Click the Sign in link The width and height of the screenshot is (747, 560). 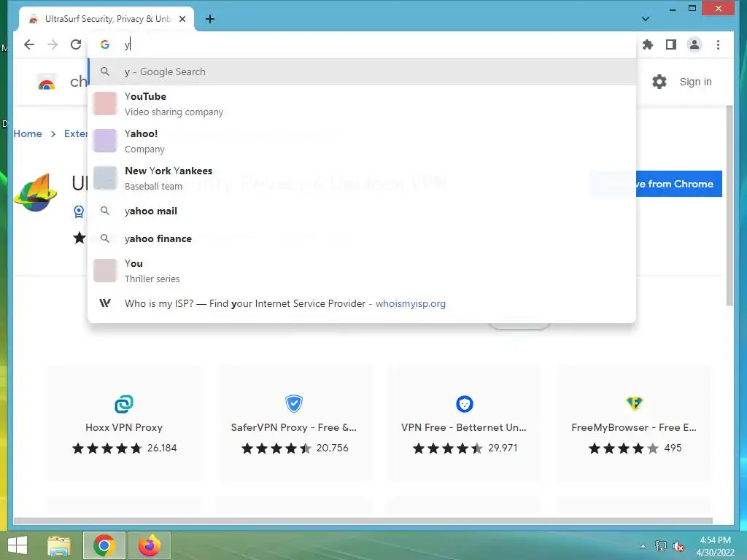(695, 82)
